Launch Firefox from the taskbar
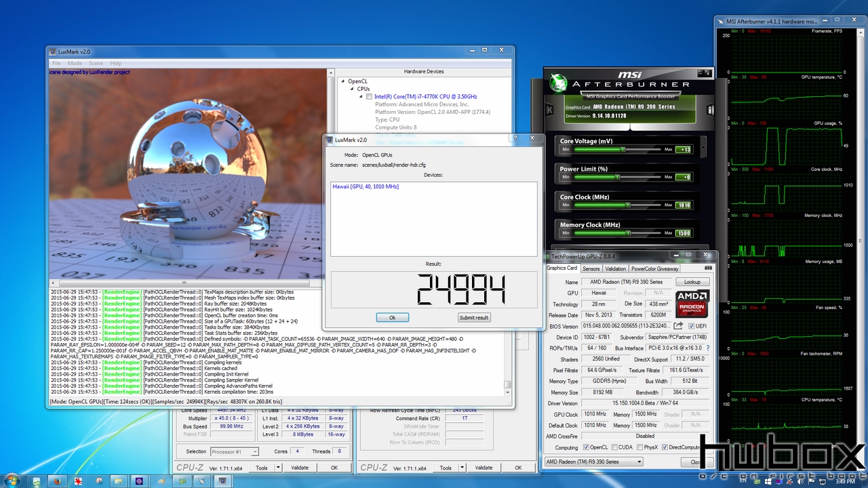The width and height of the screenshot is (868, 488). (x=57, y=481)
